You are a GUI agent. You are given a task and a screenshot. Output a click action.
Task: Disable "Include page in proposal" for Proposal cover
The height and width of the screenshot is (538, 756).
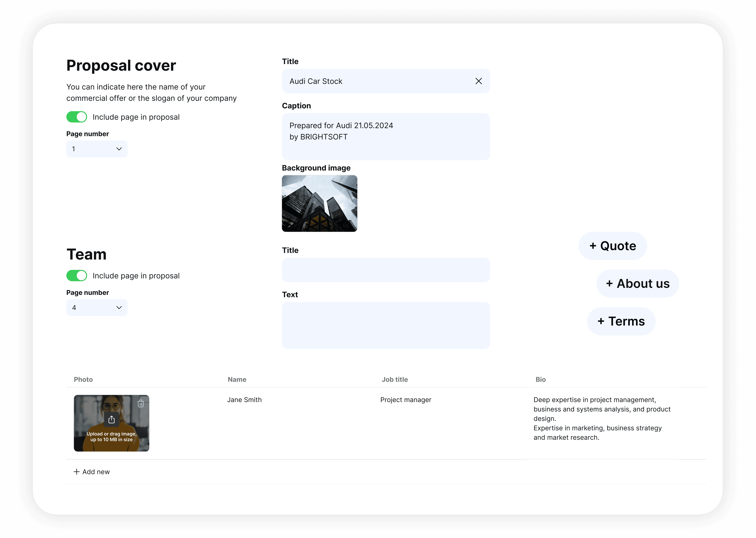coord(76,117)
